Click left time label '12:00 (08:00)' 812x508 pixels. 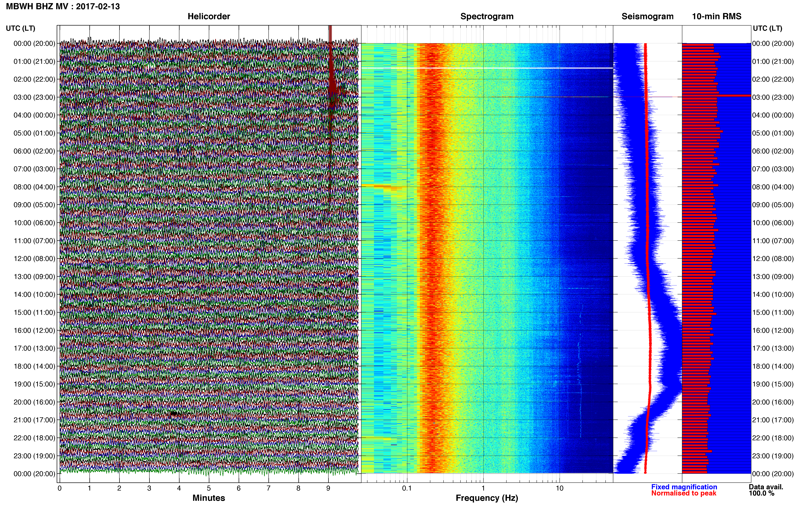pyautogui.click(x=34, y=259)
